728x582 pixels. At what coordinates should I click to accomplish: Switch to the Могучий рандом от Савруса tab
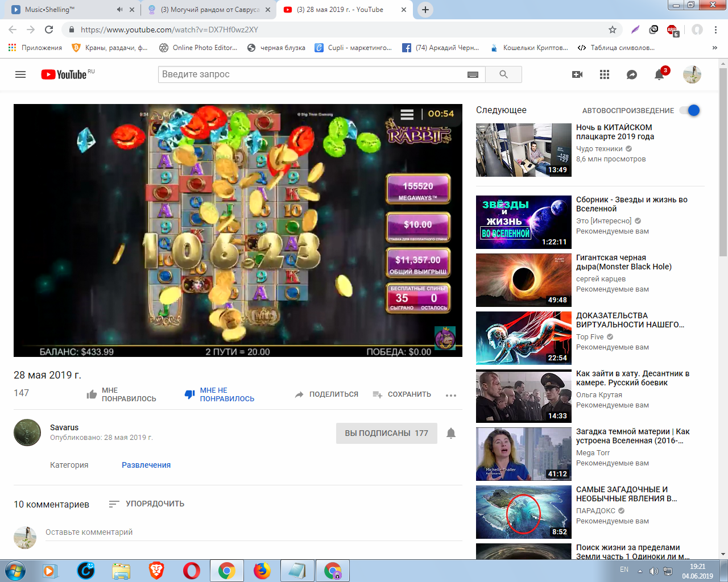[x=209, y=10]
